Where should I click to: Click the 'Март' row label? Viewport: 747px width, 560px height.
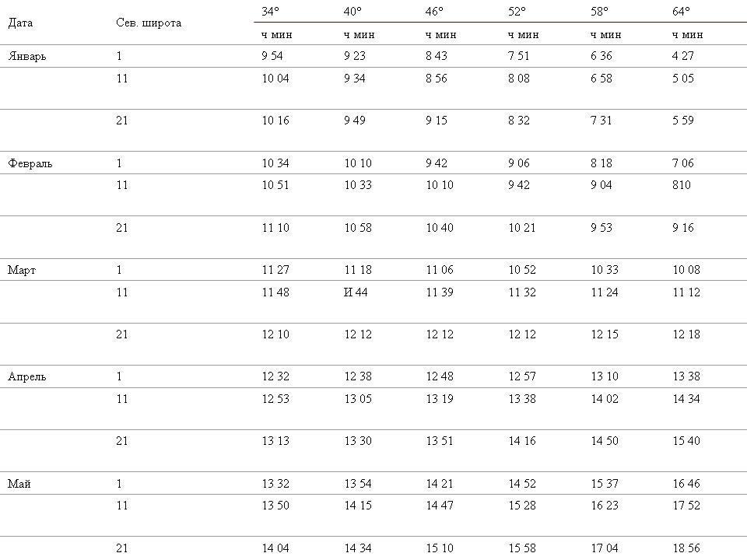click(22, 270)
